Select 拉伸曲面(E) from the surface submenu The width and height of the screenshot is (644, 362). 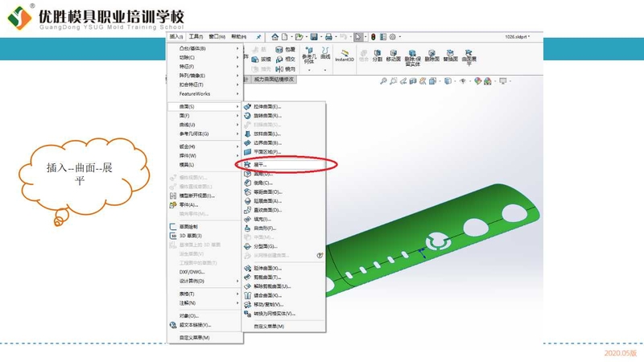pyautogui.click(x=284, y=106)
